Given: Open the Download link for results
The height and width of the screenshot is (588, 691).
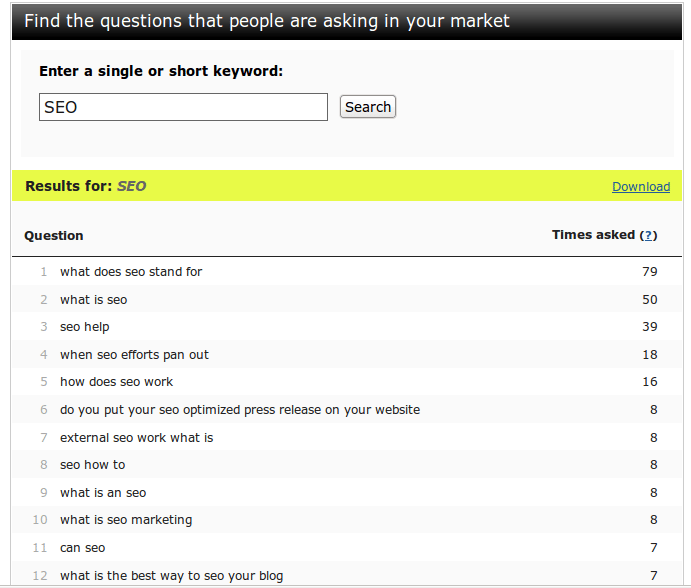Looking at the screenshot, I should click(640, 187).
